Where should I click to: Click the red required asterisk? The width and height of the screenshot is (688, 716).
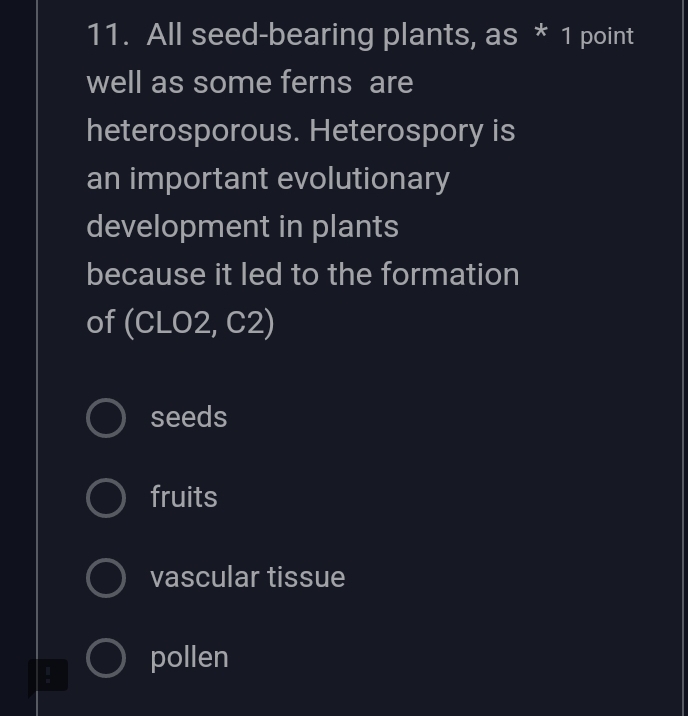pos(540,34)
